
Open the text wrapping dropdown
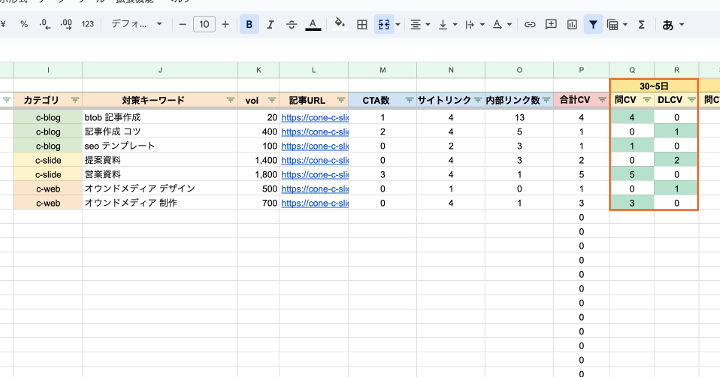(x=474, y=24)
